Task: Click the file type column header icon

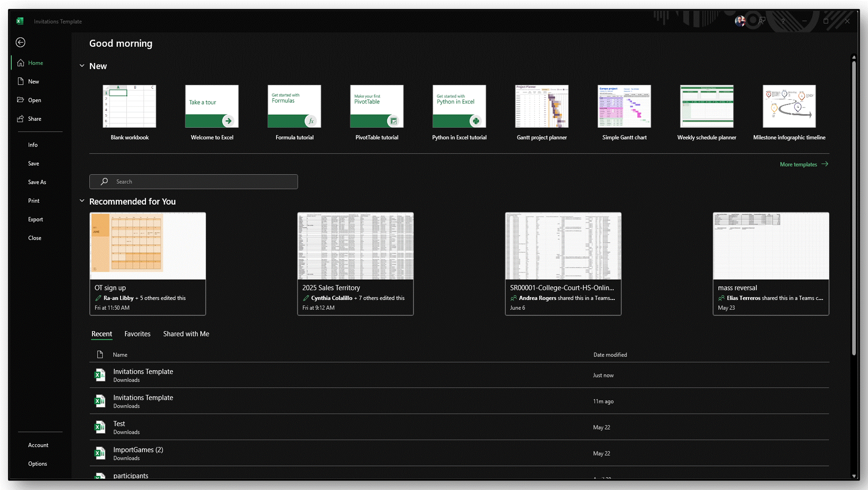Action: click(100, 354)
